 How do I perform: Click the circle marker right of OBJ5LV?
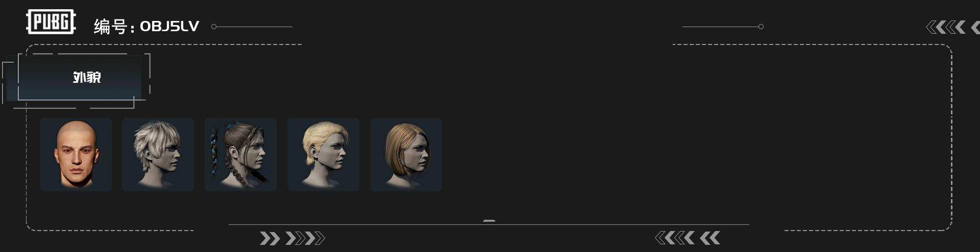click(x=214, y=27)
